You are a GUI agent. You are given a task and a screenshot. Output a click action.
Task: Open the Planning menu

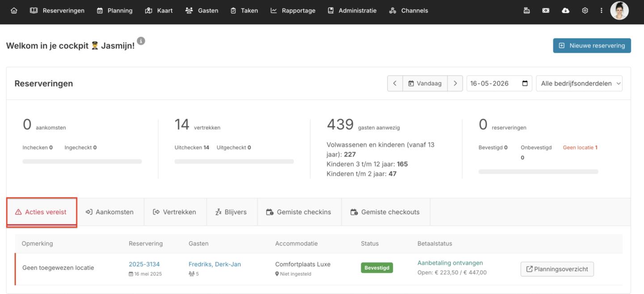click(x=115, y=10)
